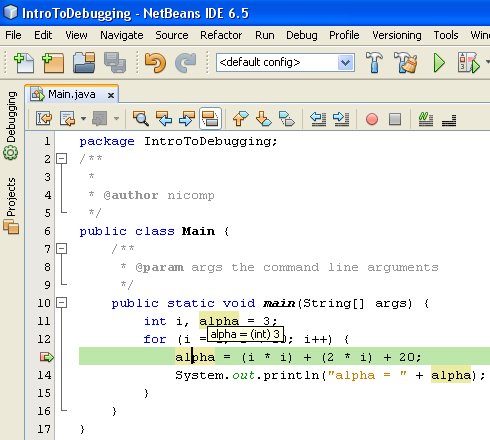490x440 pixels.
Task: Jump to Previous Bookmark icon
Action: tap(241, 119)
